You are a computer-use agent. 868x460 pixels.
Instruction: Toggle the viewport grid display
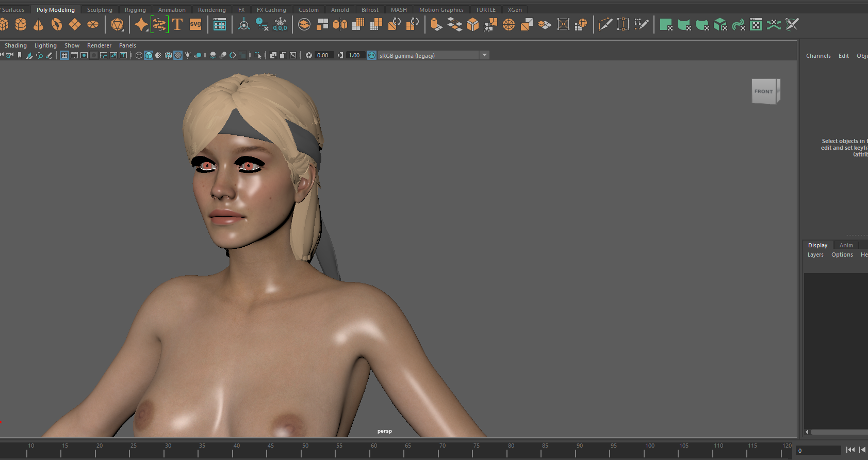coord(64,55)
